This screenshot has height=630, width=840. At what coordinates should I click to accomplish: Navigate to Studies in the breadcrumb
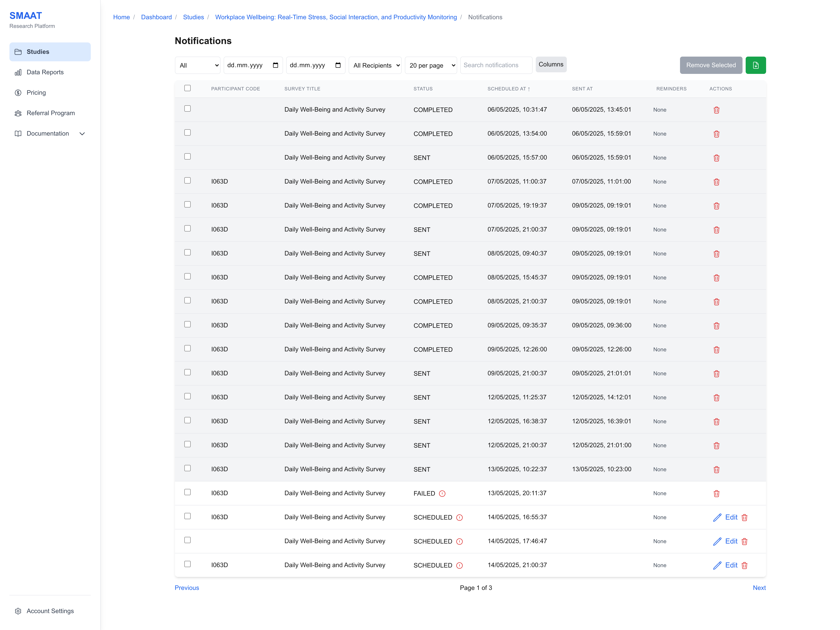193,17
